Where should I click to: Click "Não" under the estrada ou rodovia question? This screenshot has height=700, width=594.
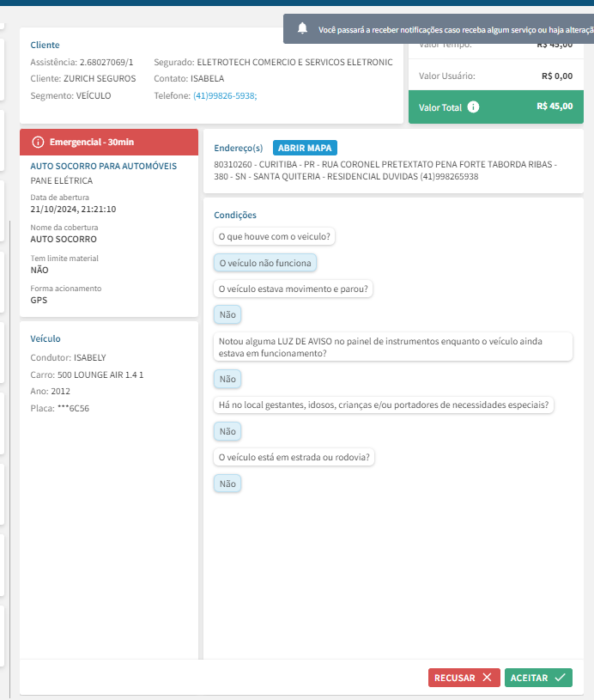coord(227,484)
